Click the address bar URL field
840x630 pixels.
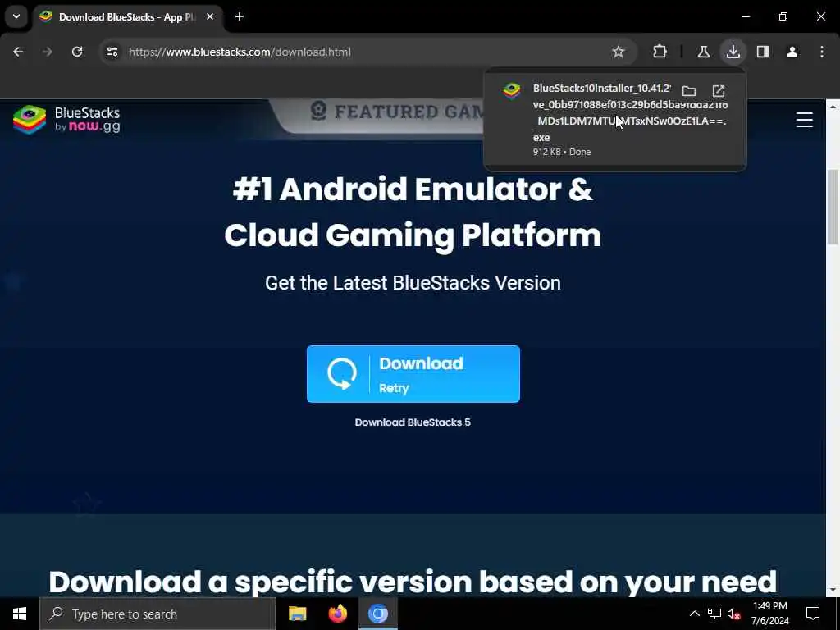[367, 52]
